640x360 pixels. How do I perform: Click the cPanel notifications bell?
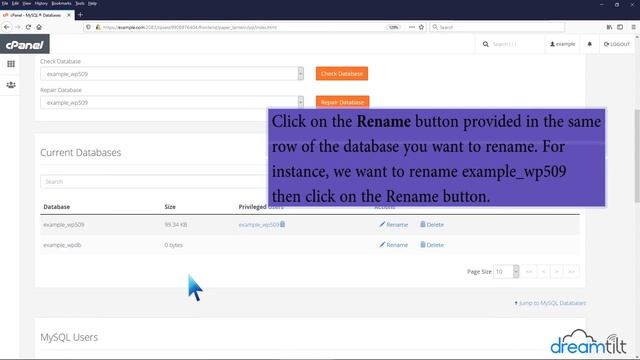tap(589, 44)
